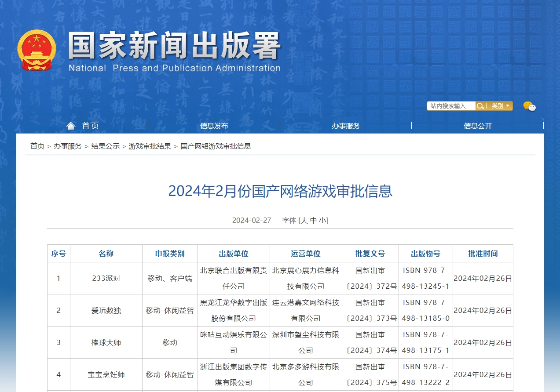This screenshot has height=392, width=560.
Task: Click ISBN 978-7-498-13222-2
Action: click(426, 375)
